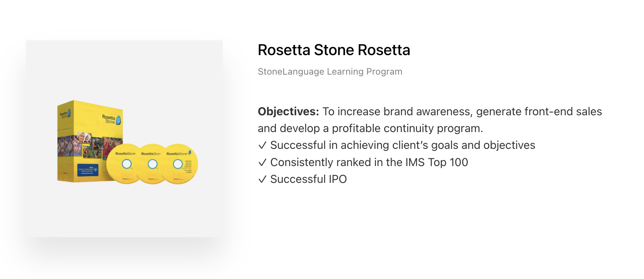
Task: Click checkmark beside IMS Top 100
Action: [x=262, y=162]
